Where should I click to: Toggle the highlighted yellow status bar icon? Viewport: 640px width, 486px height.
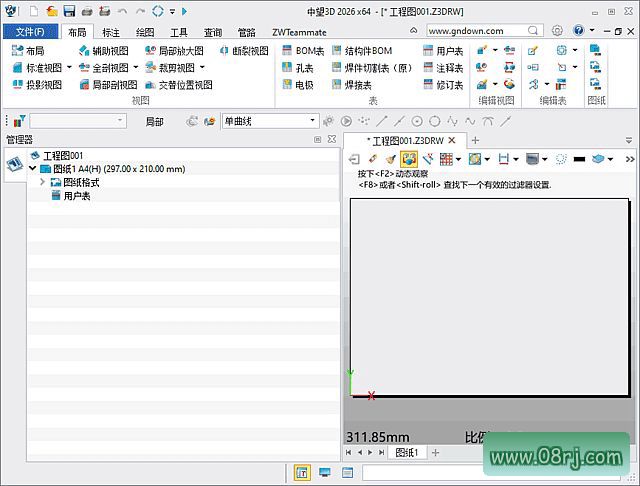[302, 472]
